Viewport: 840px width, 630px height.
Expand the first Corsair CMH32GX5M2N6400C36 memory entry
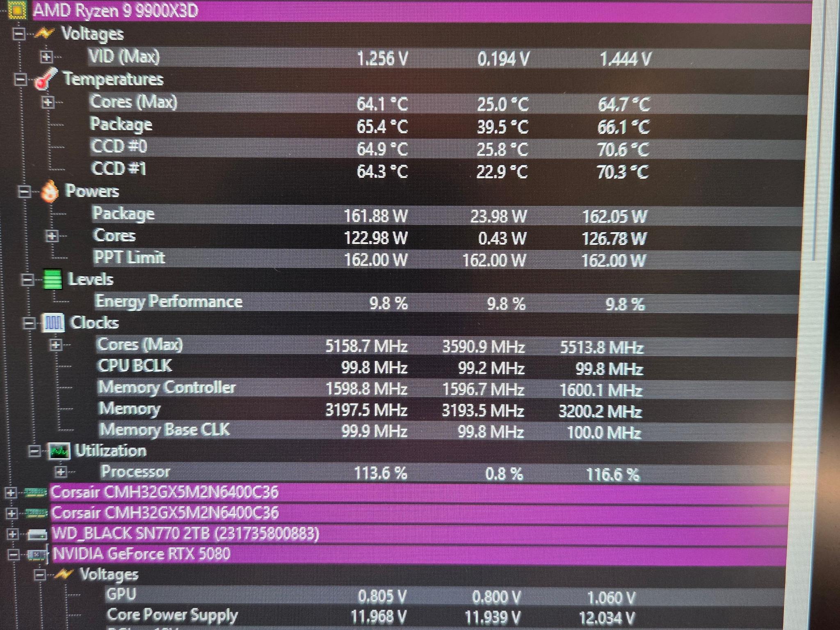(x=11, y=493)
